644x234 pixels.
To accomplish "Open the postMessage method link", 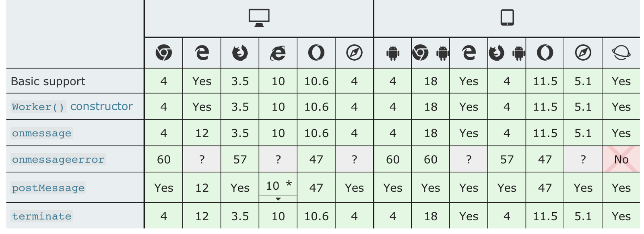I will pos(48,188).
